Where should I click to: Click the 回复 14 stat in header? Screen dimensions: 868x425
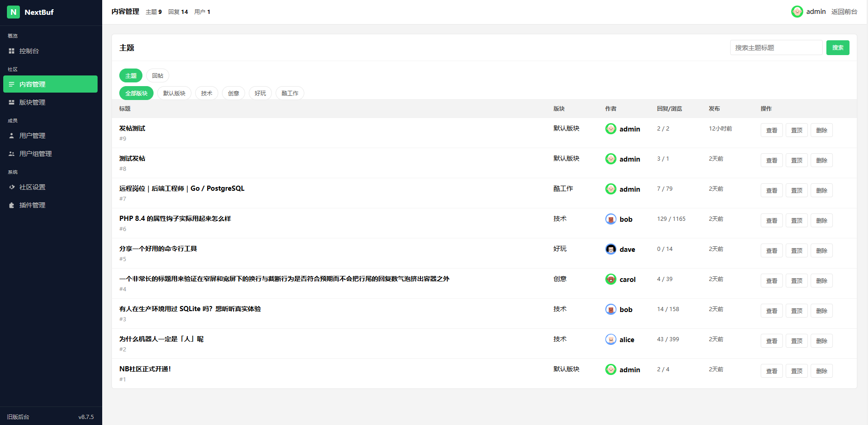tap(178, 12)
